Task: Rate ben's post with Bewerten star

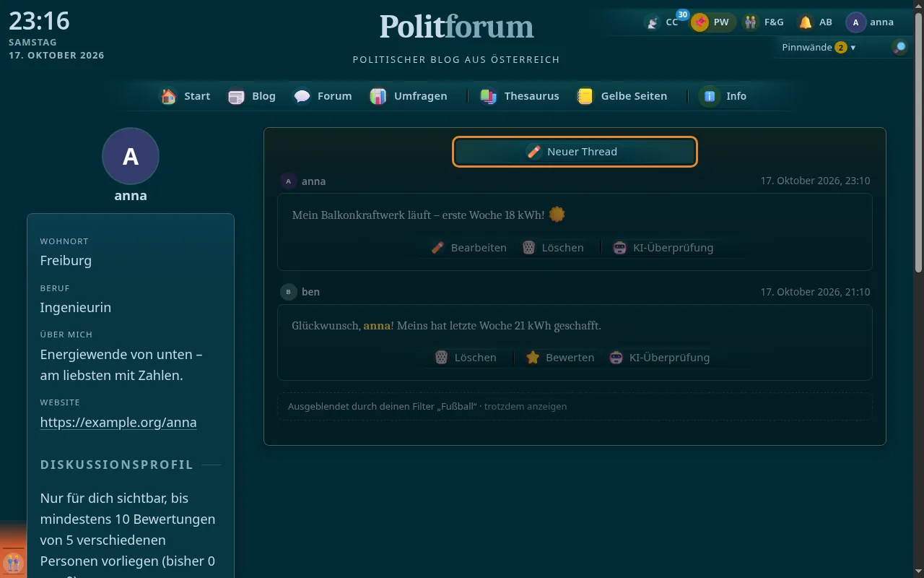Action: [x=559, y=358]
